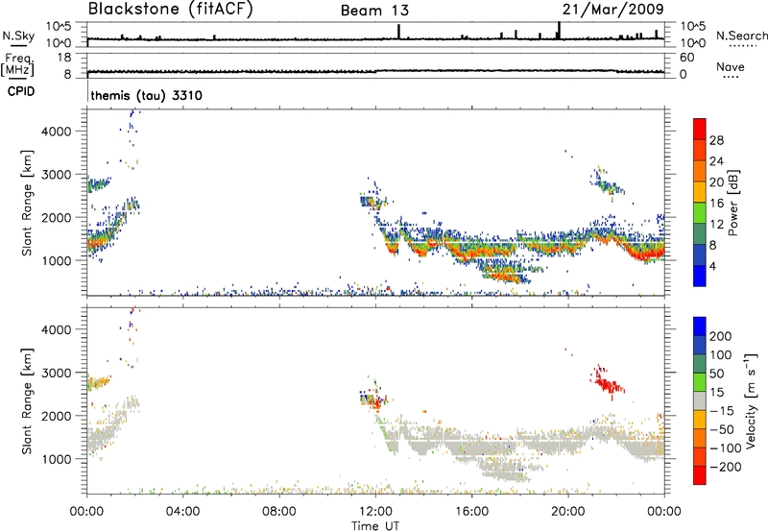
Task: Select the 'Freq. [MHz]' axis label
Action: [x=17, y=64]
